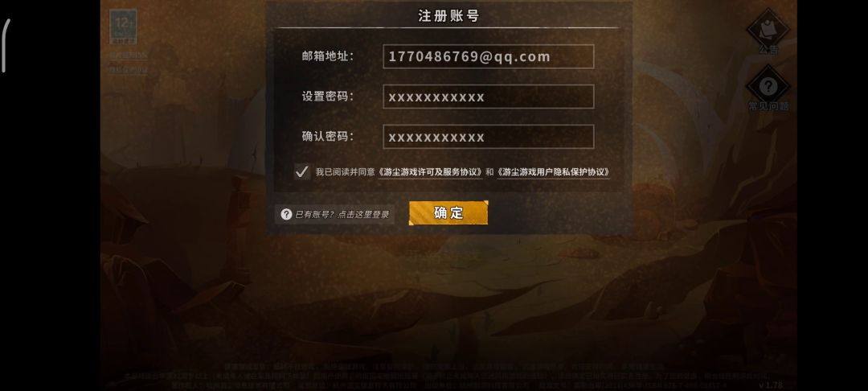Click the 设置密码 label text

point(328,96)
